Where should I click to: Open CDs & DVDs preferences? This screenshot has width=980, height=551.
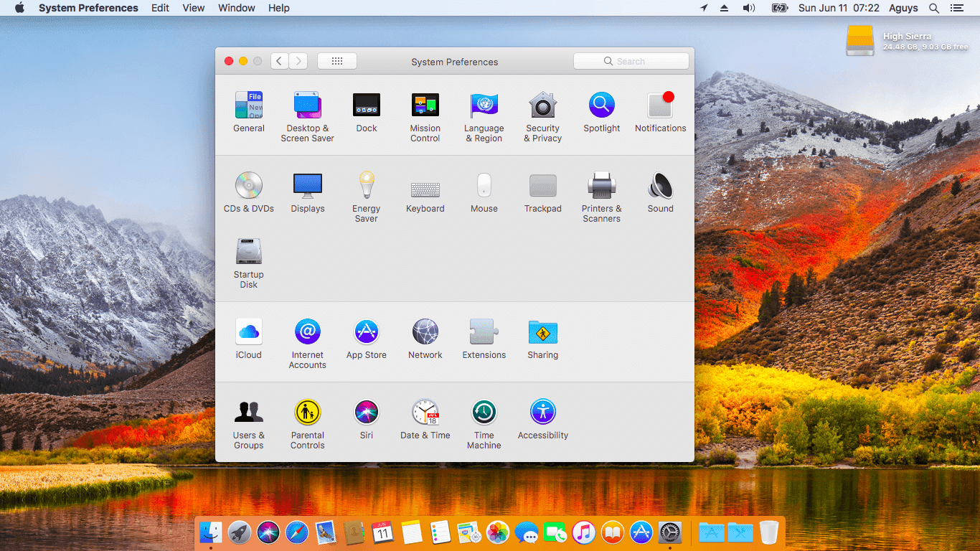[249, 192]
